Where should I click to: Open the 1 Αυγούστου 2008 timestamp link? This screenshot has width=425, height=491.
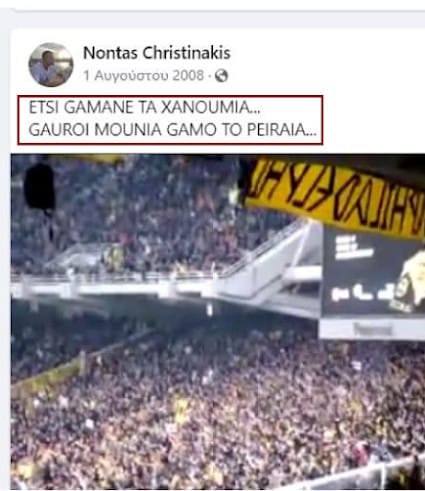click(144, 76)
